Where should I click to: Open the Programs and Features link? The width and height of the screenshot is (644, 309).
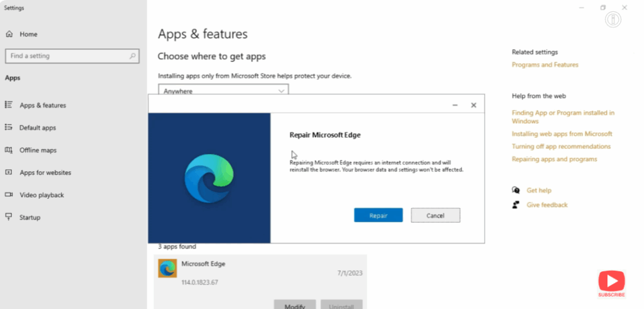(x=545, y=65)
